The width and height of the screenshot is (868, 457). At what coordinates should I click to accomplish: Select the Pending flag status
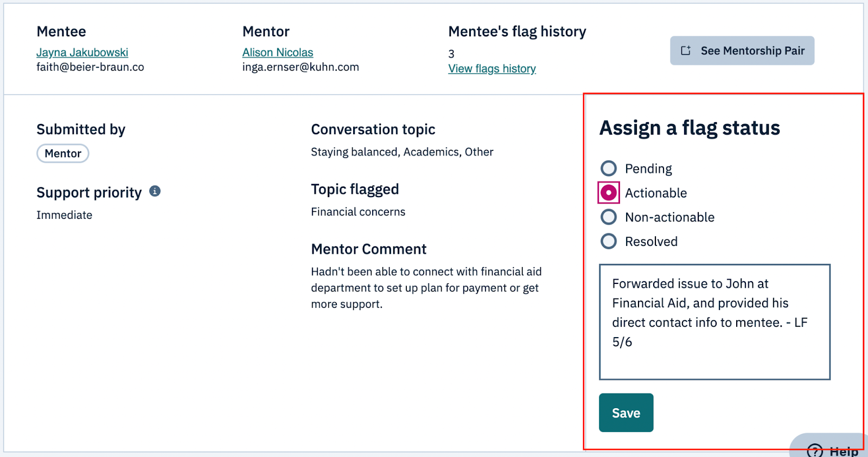click(609, 168)
